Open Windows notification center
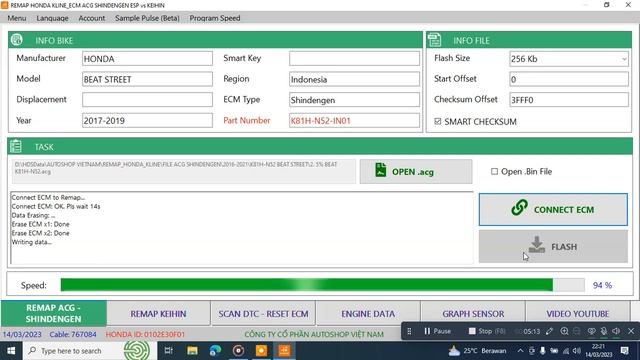The width and height of the screenshot is (640, 360). 624,351
